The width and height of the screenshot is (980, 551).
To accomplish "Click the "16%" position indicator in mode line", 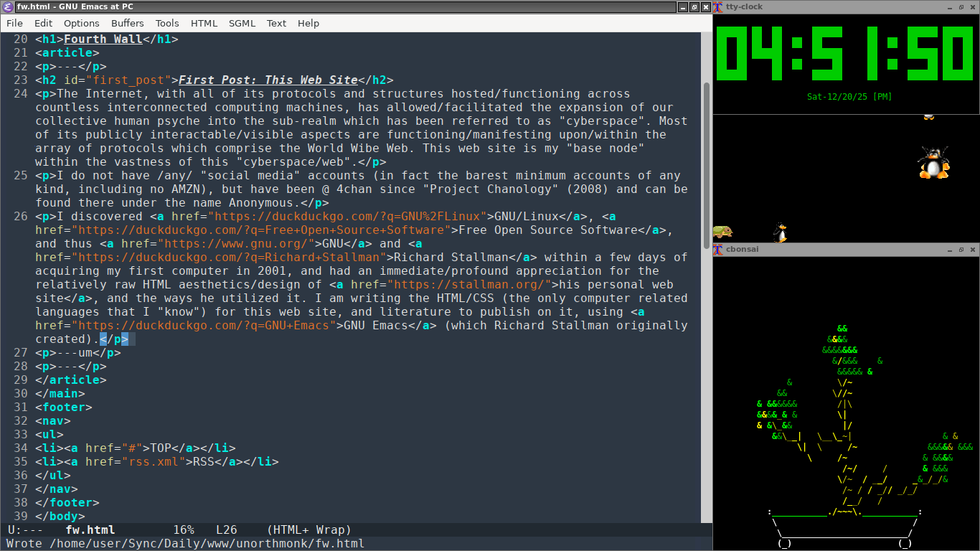I will [184, 529].
